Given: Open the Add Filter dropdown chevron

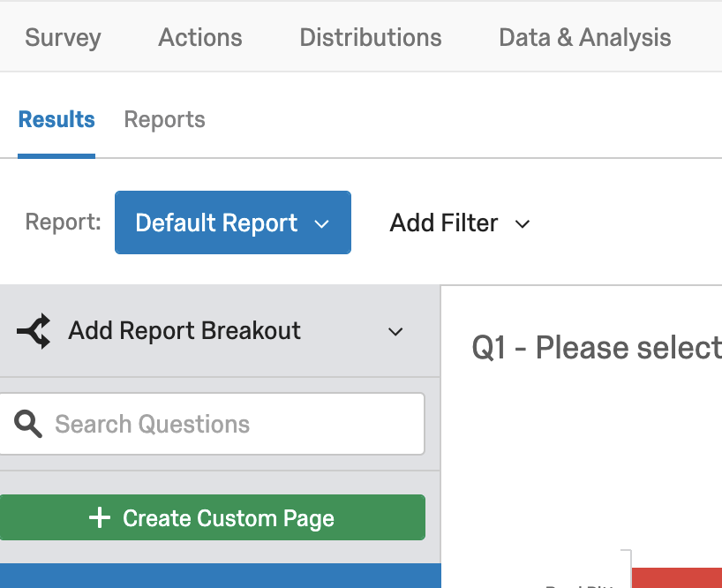Looking at the screenshot, I should 523,224.
